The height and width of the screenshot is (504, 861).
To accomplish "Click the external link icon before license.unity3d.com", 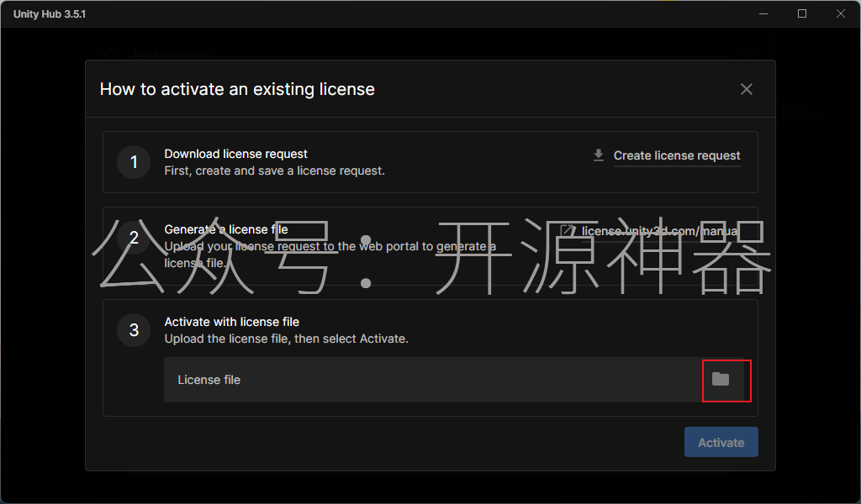I will click(x=568, y=231).
